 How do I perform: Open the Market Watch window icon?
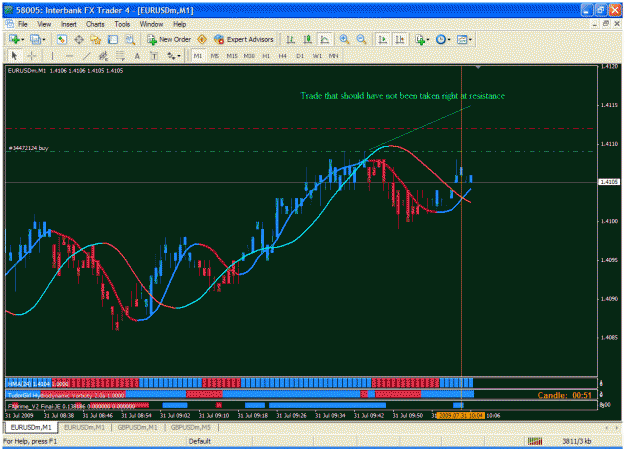(x=61, y=39)
